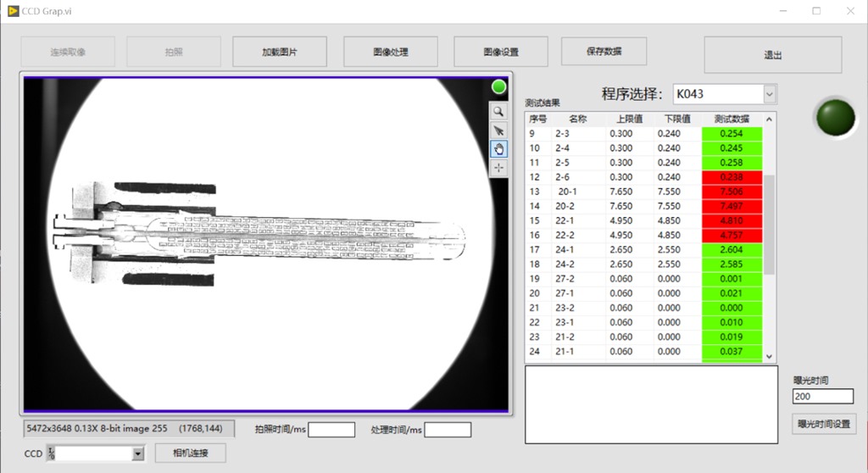Click the 下限值 column header
This screenshot has height=473, width=868.
coord(677,119)
